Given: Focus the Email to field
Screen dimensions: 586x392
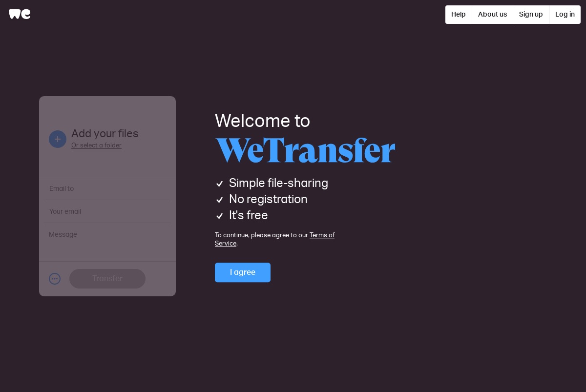Looking at the screenshot, I should coord(107,188).
